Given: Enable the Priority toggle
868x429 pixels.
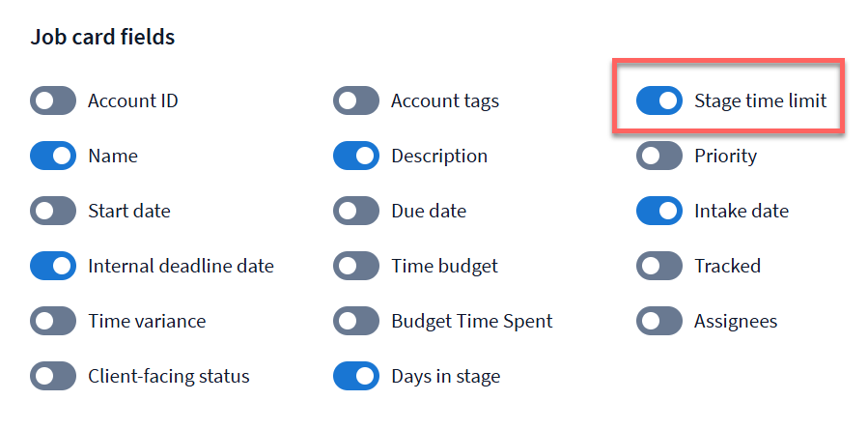Looking at the screenshot, I should click(x=659, y=156).
